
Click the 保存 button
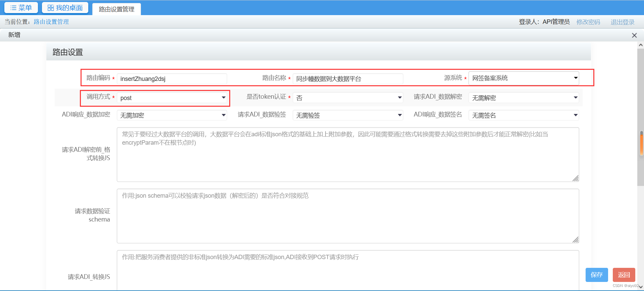pos(597,275)
